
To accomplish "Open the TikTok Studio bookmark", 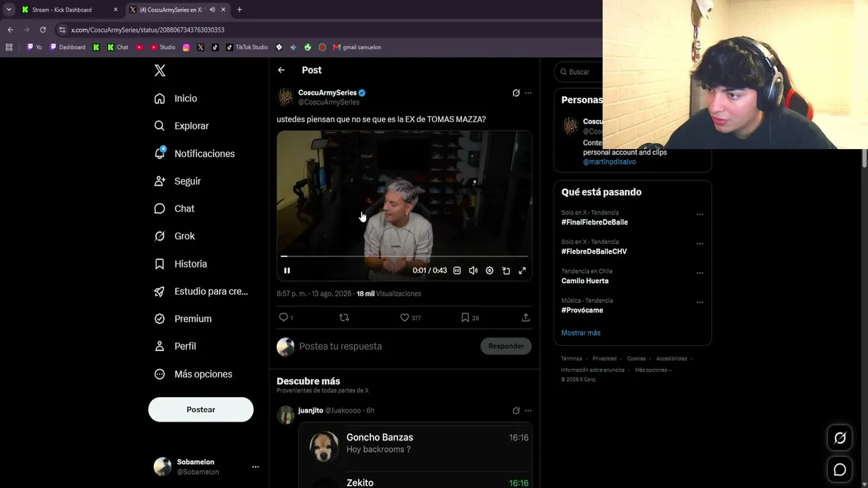I will 247,47.
